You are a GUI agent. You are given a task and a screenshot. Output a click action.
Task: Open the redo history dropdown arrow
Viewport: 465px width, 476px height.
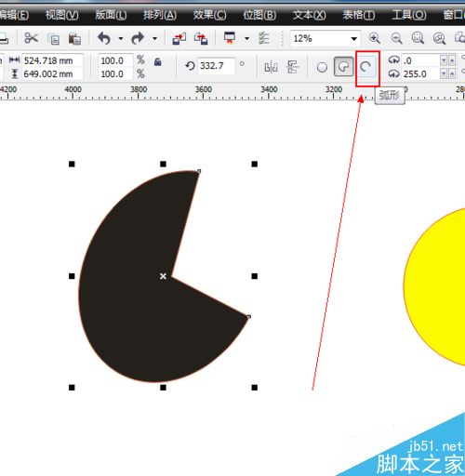[154, 39]
